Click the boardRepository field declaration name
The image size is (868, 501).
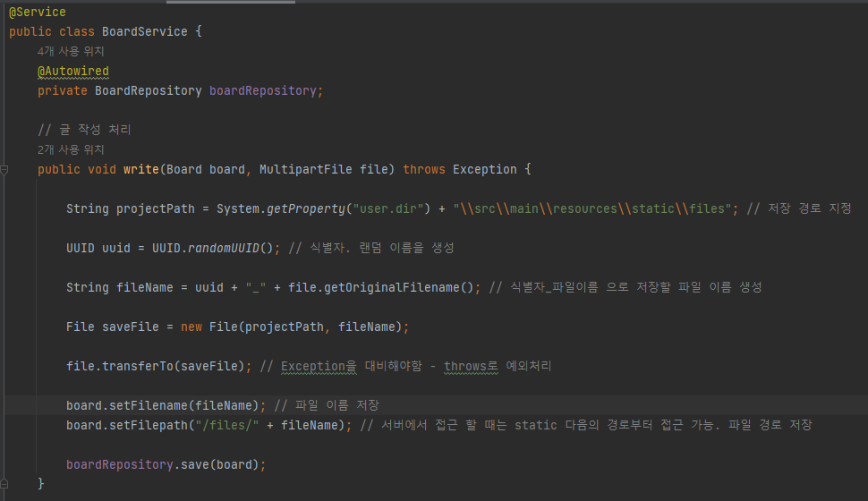pyautogui.click(x=262, y=90)
